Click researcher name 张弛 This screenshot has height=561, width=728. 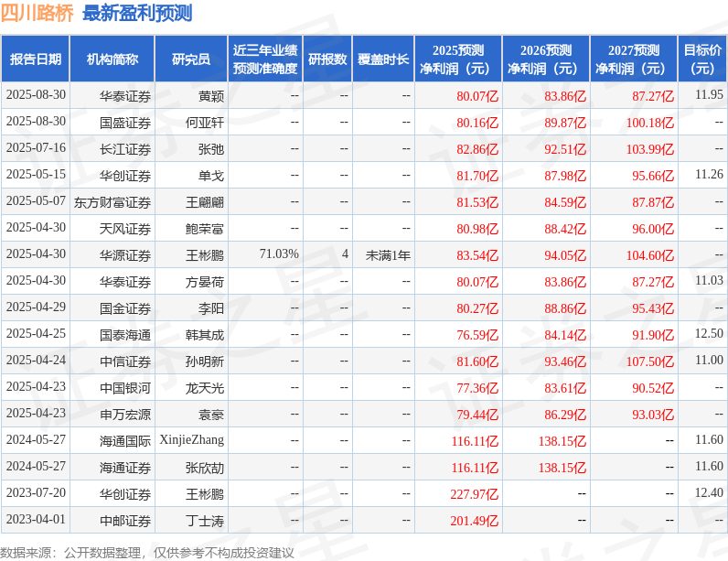pos(211,149)
